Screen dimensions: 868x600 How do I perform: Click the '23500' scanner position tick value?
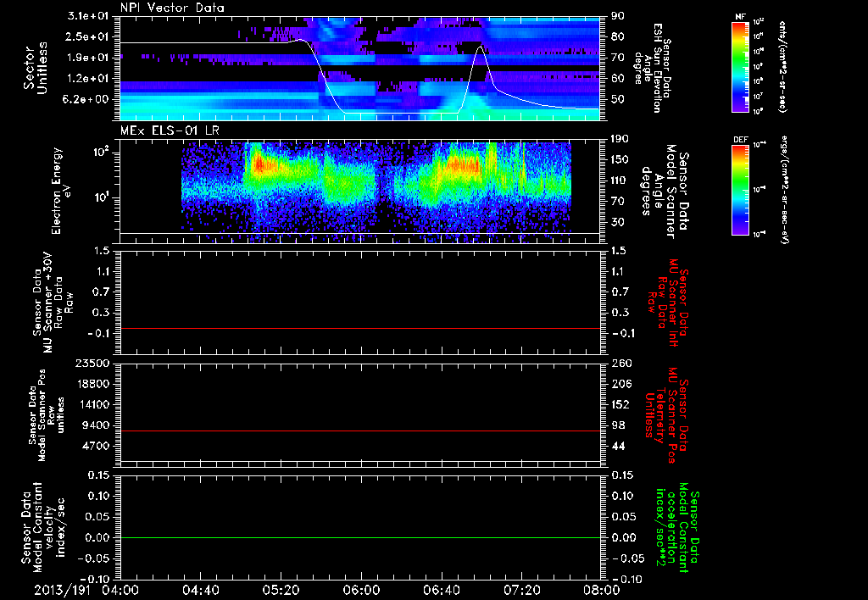point(92,363)
